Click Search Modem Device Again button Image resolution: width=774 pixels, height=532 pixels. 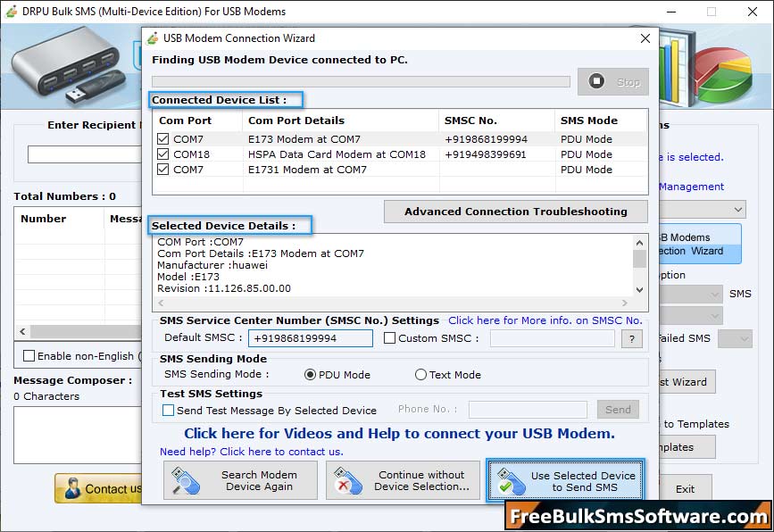point(240,480)
